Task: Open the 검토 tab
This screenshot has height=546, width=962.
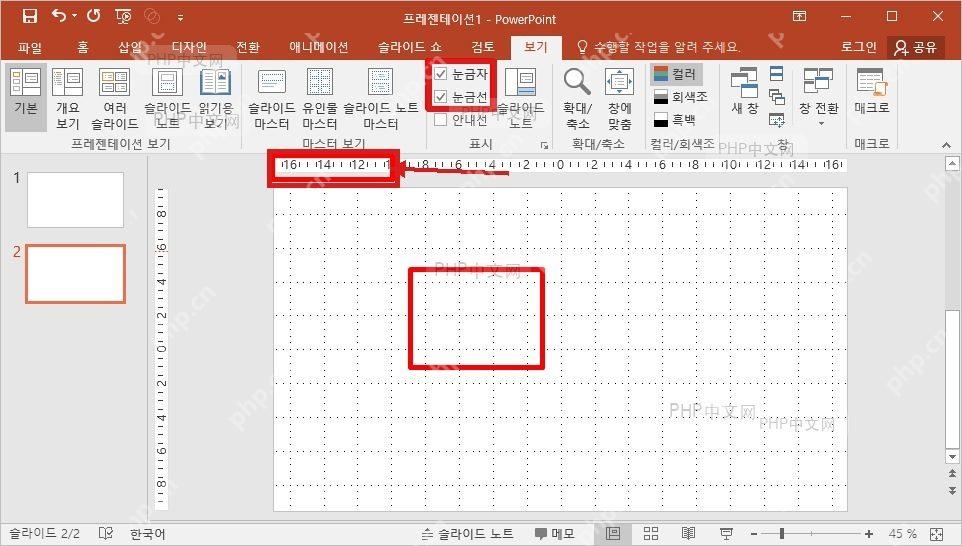Action: pyautogui.click(x=483, y=47)
